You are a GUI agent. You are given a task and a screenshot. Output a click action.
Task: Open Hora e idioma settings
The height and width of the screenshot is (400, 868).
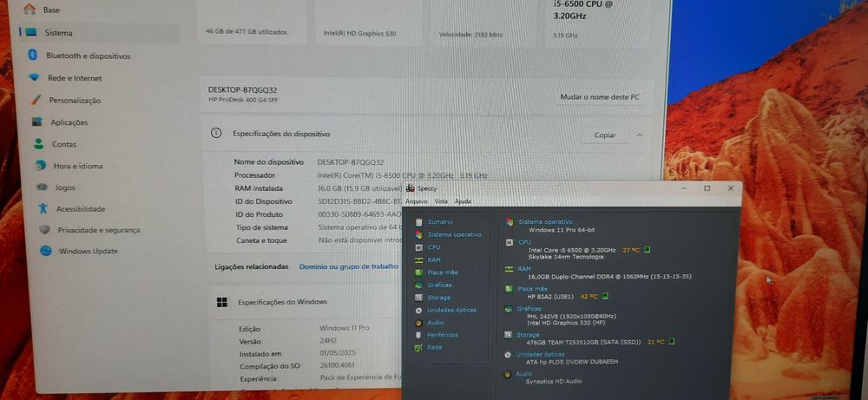point(78,166)
